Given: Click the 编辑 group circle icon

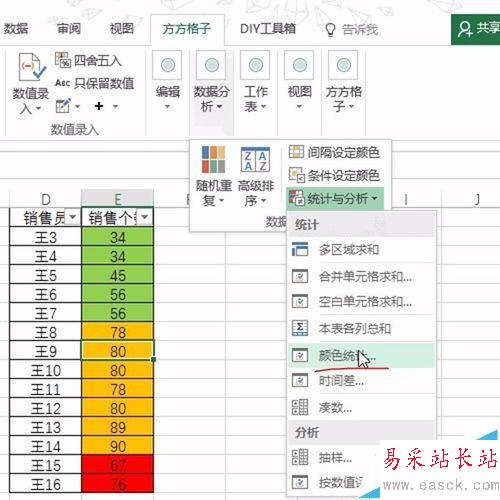Looking at the screenshot, I should [x=167, y=65].
